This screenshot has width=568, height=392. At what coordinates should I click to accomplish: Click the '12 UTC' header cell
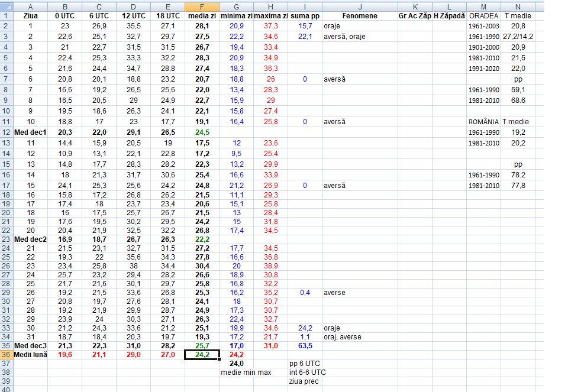click(133, 16)
